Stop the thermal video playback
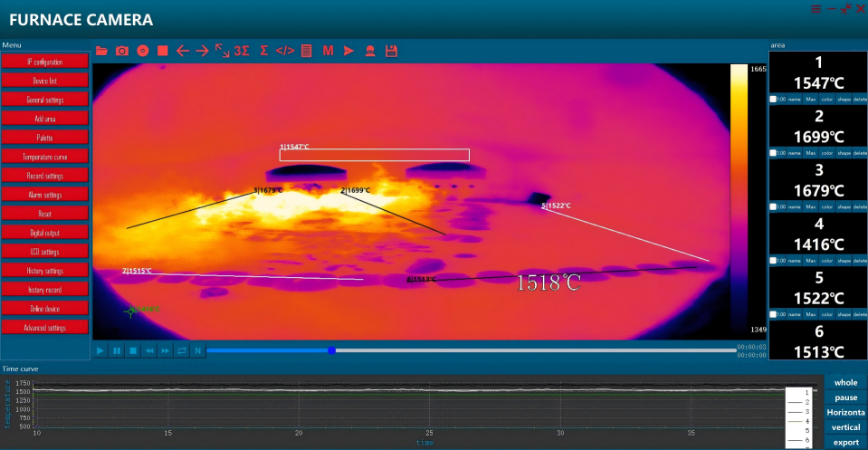Viewport: 868px width, 450px height. tap(133, 350)
